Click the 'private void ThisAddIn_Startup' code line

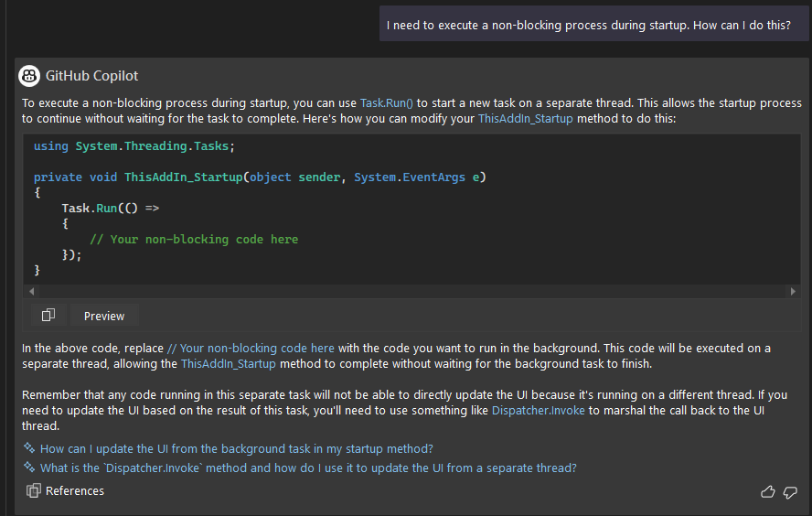point(260,177)
